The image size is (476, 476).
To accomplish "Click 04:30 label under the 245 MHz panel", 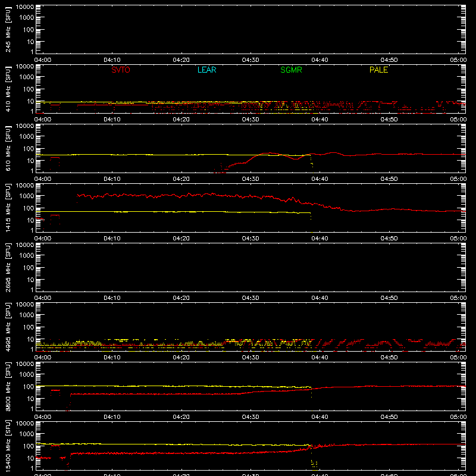I will click(250, 60).
